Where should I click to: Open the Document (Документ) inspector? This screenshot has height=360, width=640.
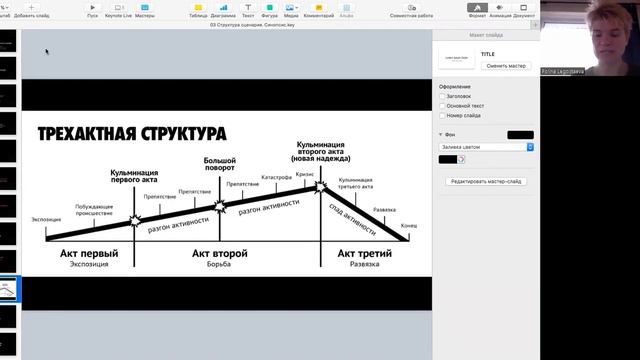tap(524, 7)
